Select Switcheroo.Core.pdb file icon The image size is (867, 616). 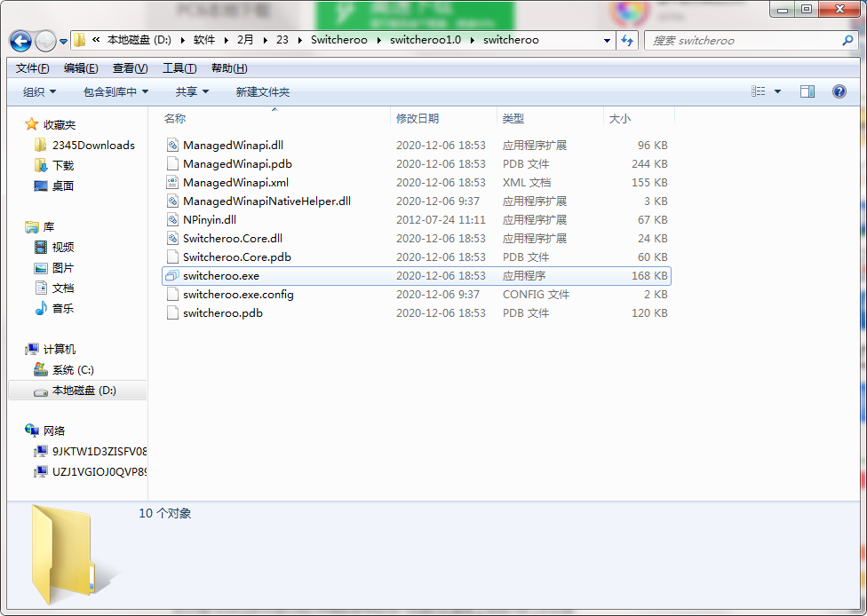[172, 257]
